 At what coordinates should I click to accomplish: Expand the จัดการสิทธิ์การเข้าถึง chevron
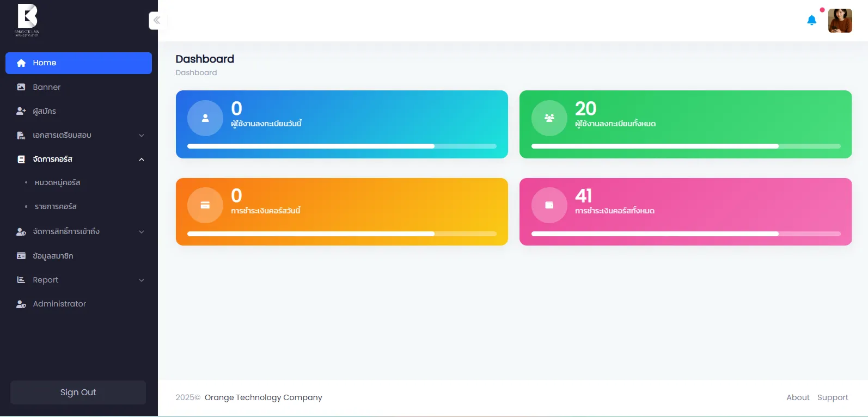(x=142, y=232)
